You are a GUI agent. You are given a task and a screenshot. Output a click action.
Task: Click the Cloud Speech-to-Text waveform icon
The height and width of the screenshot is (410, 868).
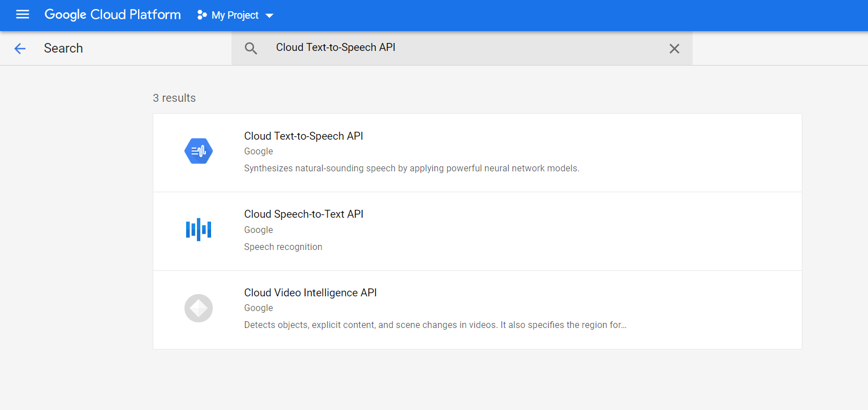(199, 229)
